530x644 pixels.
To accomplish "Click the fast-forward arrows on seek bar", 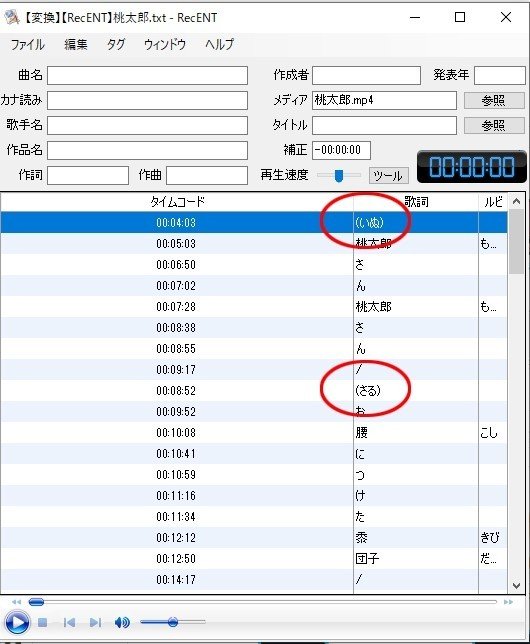I will pos(508,602).
